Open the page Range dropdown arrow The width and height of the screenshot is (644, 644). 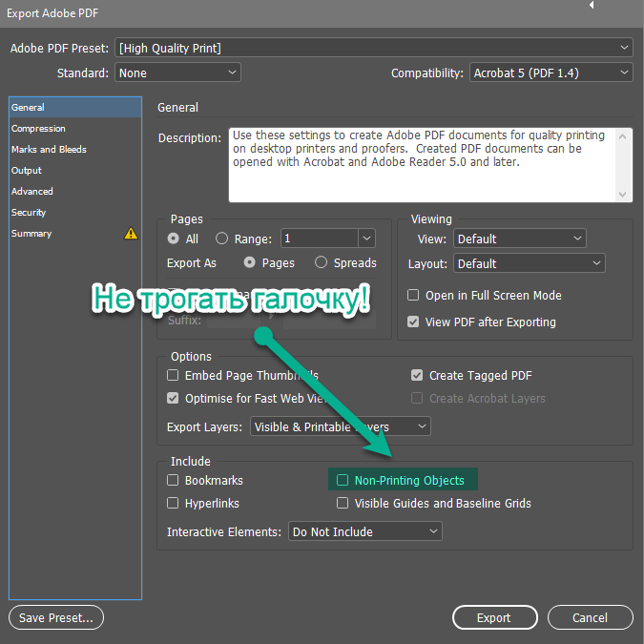point(366,239)
